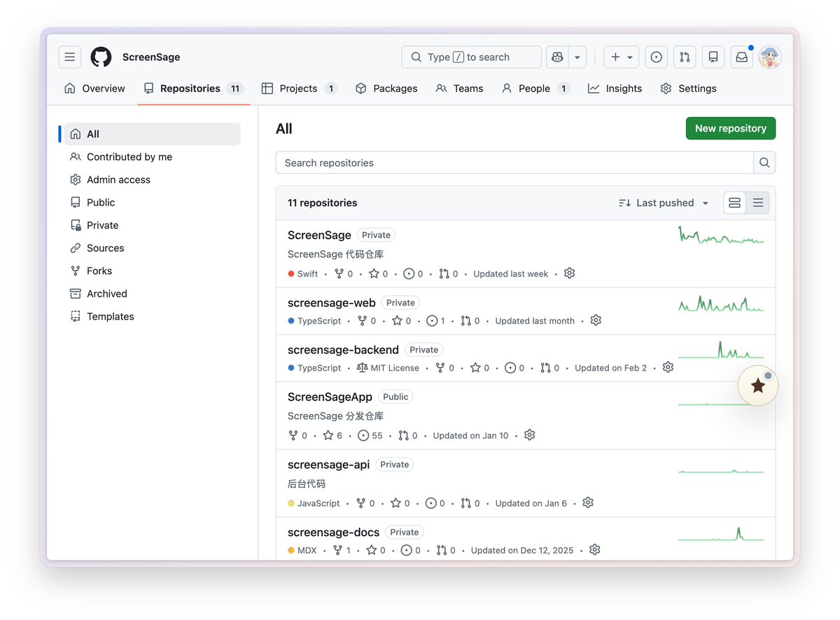
Task: View the screensage-web activity sparkline
Action: tap(721, 304)
